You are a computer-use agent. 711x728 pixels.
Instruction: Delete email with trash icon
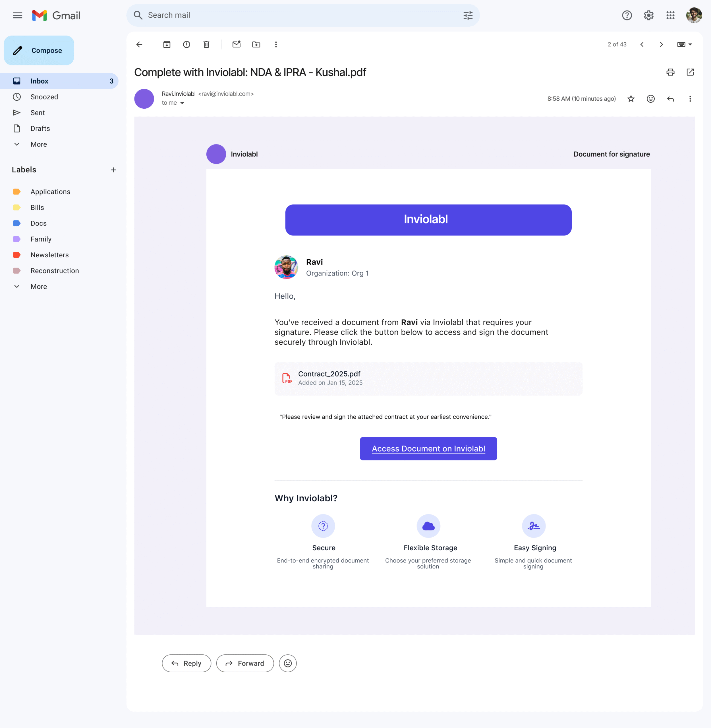coord(206,44)
